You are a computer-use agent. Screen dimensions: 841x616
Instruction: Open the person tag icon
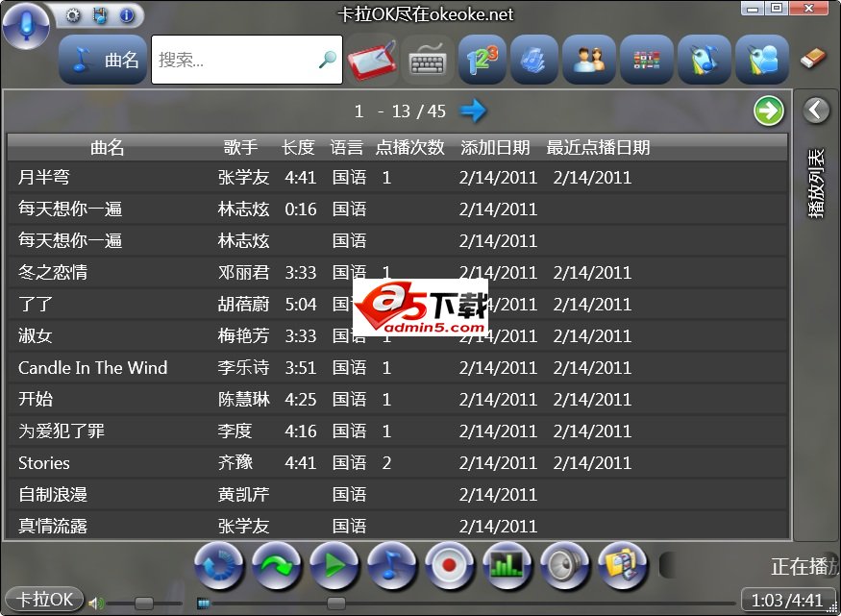pyautogui.click(x=762, y=60)
